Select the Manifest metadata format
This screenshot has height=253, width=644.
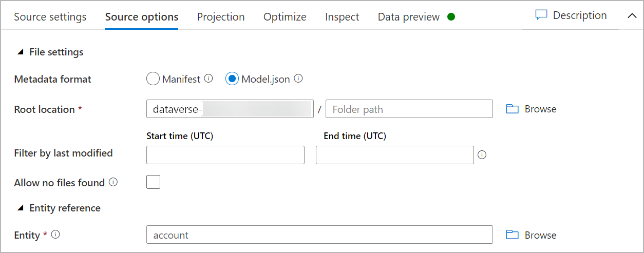click(x=153, y=79)
